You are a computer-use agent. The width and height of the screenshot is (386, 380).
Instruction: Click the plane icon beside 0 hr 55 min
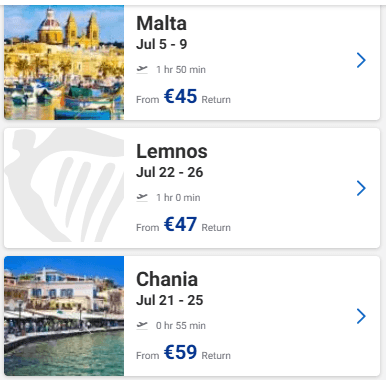click(142, 325)
